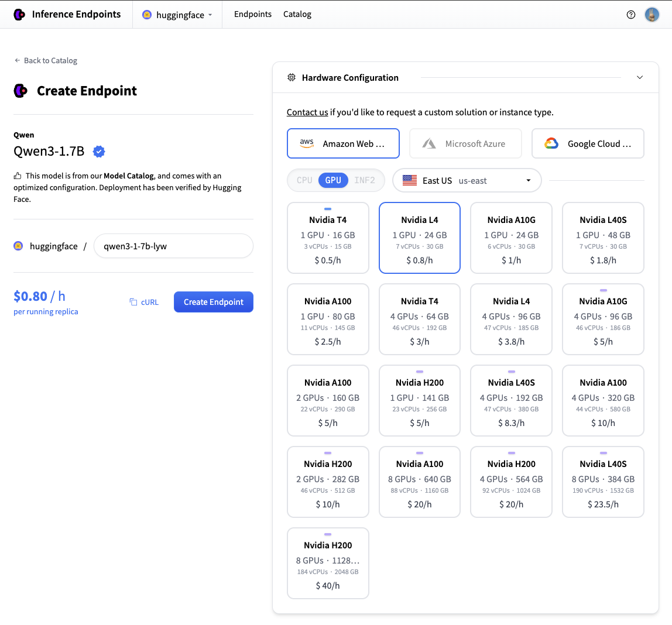672x625 pixels.
Task: Click the Qwen3-1.7B model name
Action: (49, 151)
